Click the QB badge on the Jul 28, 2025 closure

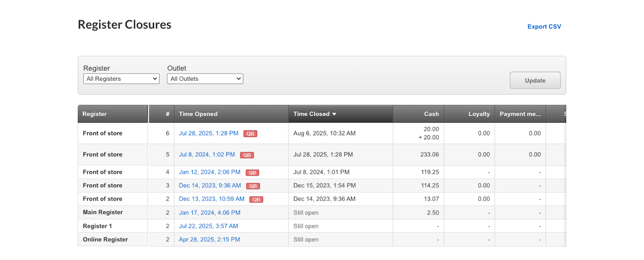click(250, 133)
